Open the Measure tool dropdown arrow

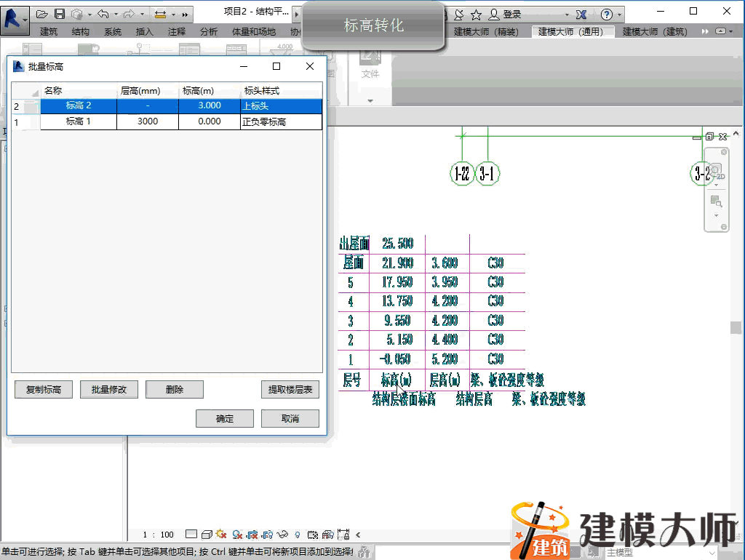[x=173, y=15]
